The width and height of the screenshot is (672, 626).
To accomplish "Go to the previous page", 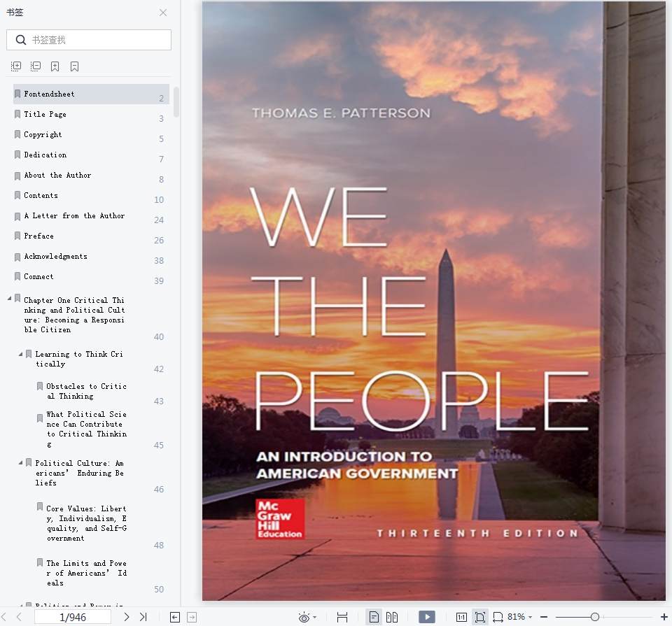I will tap(19, 617).
